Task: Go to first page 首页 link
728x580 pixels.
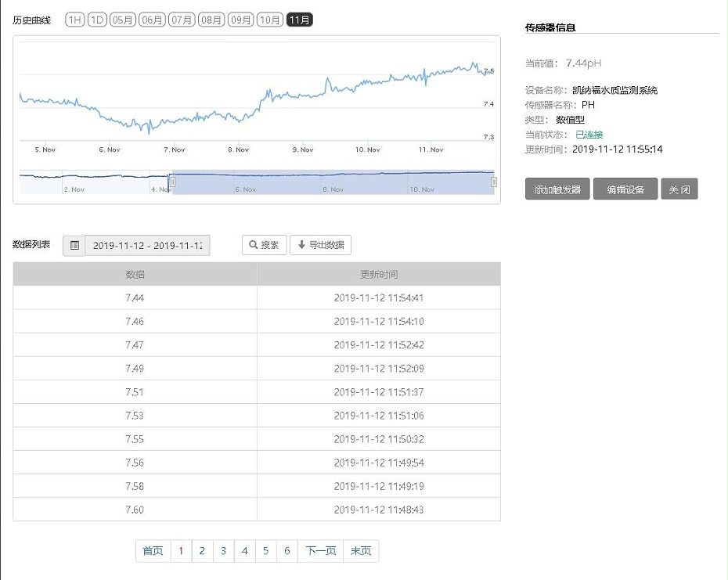Action: tap(153, 551)
